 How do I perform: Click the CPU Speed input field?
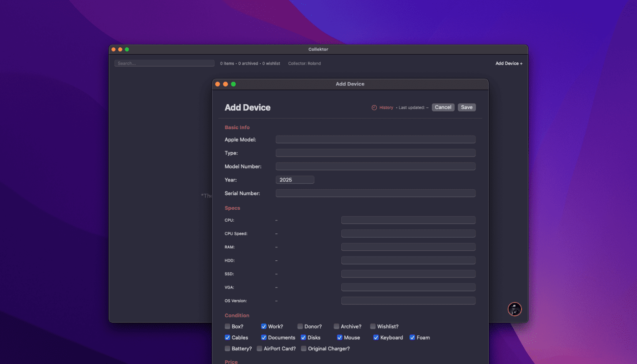408,233
